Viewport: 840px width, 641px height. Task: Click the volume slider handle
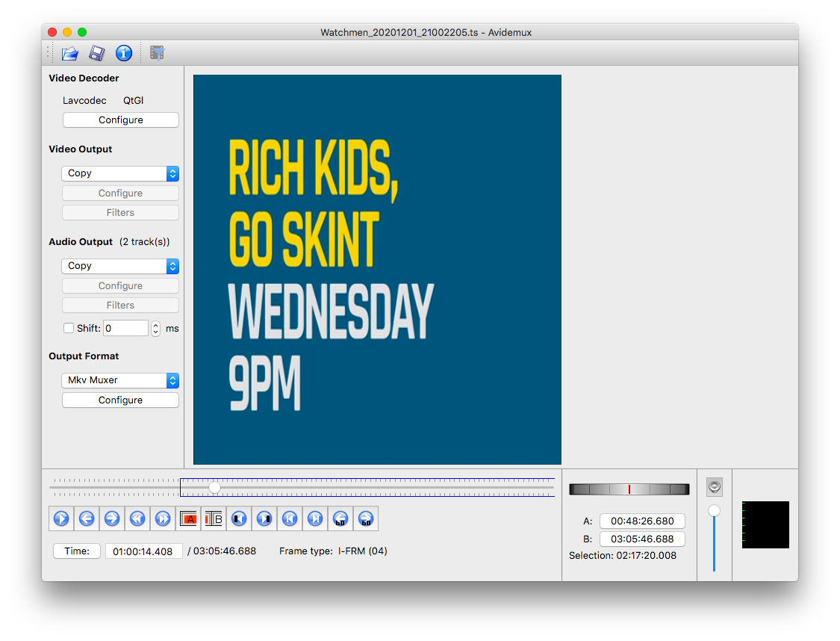(x=714, y=511)
